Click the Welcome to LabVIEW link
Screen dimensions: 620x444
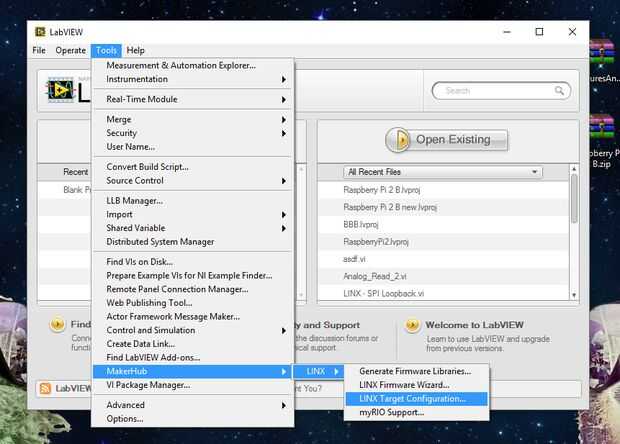tap(474, 325)
